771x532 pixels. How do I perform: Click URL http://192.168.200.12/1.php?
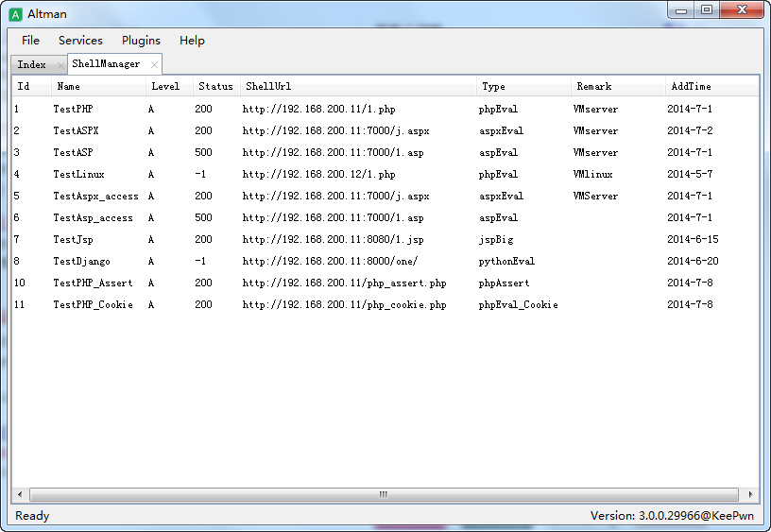tap(318, 174)
